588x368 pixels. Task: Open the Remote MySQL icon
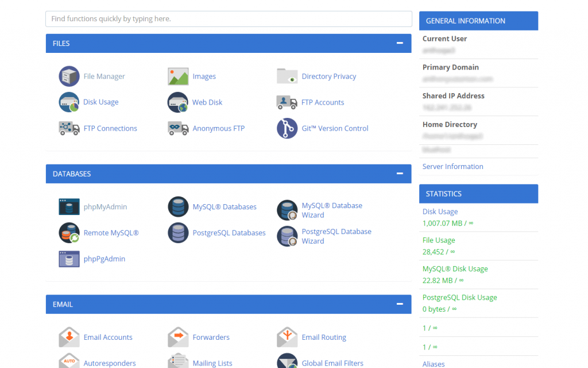click(69, 233)
